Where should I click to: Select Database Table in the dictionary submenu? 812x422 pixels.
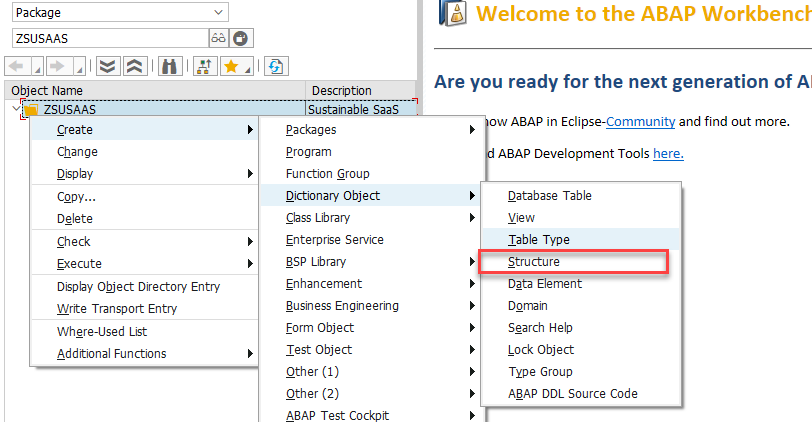click(x=581, y=196)
